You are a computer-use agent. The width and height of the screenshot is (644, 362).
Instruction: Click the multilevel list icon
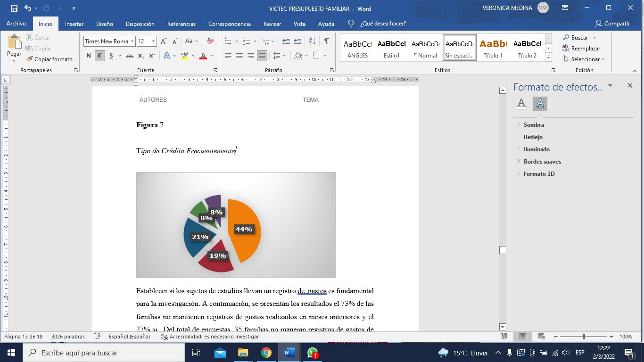[x=265, y=41]
